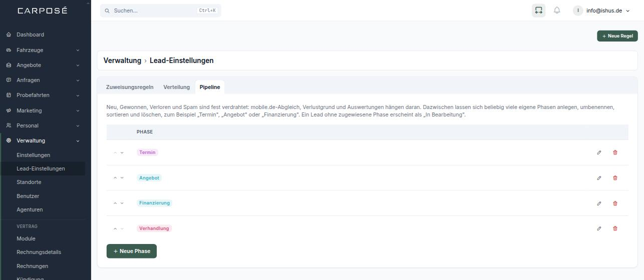Click the Verhandlung phase badge

(154, 228)
